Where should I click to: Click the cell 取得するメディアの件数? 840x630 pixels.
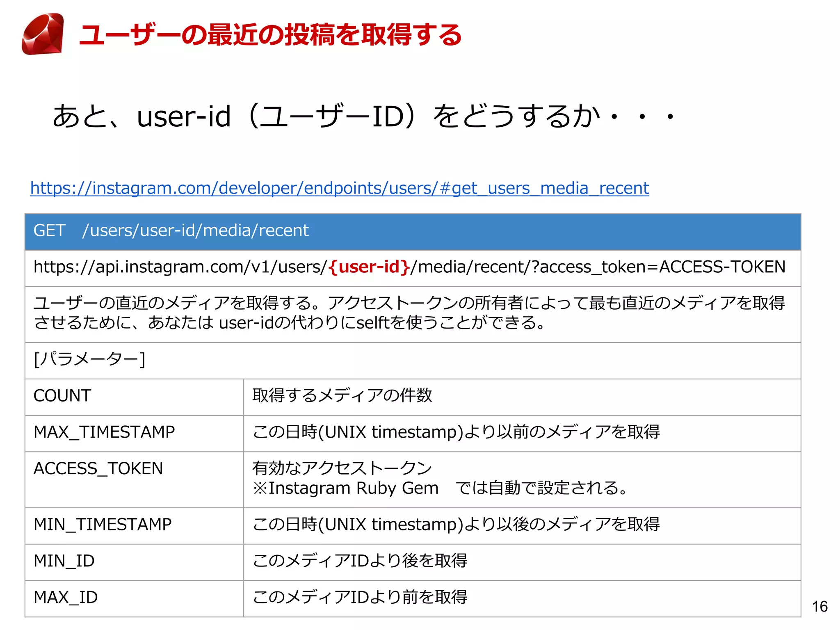pyautogui.click(x=522, y=397)
